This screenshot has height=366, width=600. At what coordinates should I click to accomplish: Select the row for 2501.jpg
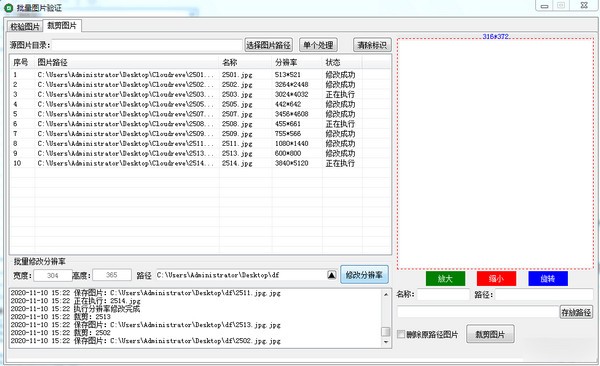[201, 75]
